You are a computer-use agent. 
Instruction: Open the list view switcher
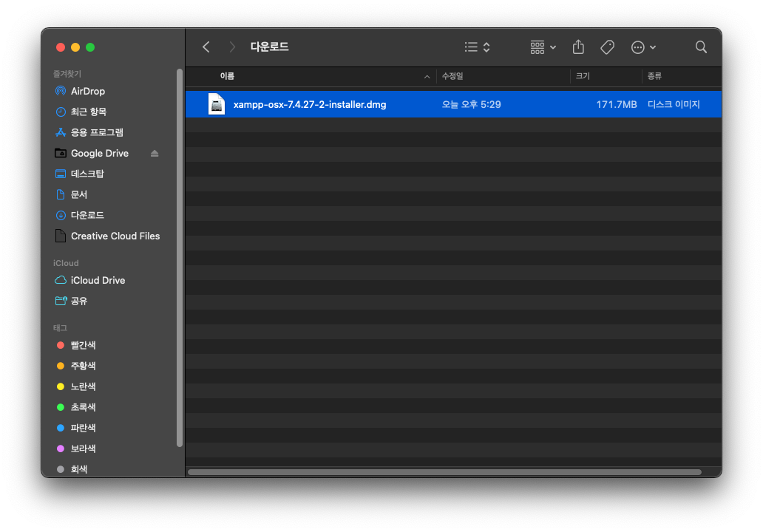click(477, 47)
